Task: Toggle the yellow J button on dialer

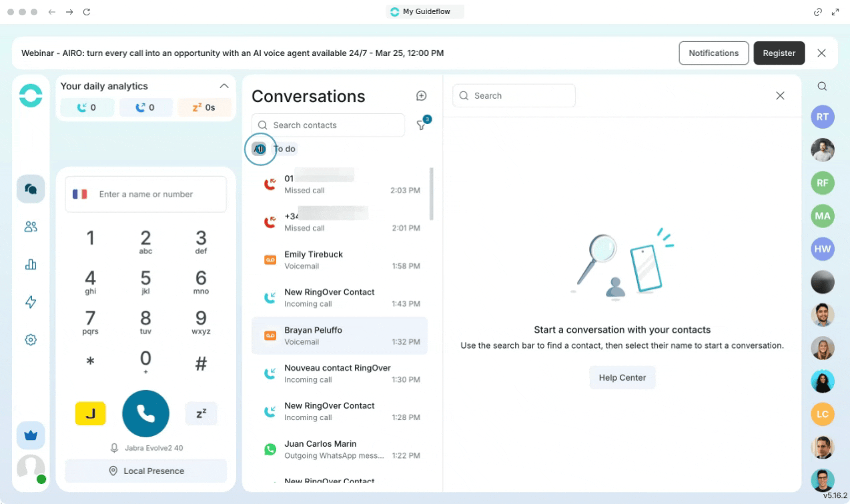Action: click(90, 413)
